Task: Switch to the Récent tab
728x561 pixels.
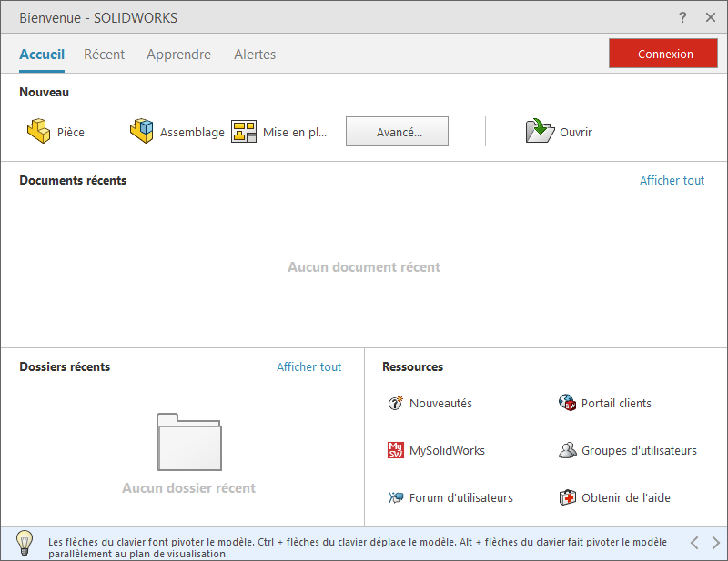Action: [104, 55]
